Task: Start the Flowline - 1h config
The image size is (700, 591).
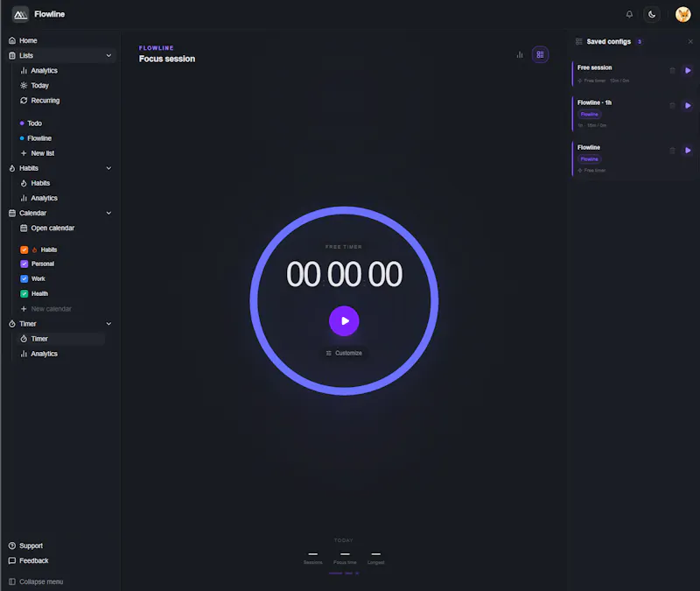Action: pos(688,106)
